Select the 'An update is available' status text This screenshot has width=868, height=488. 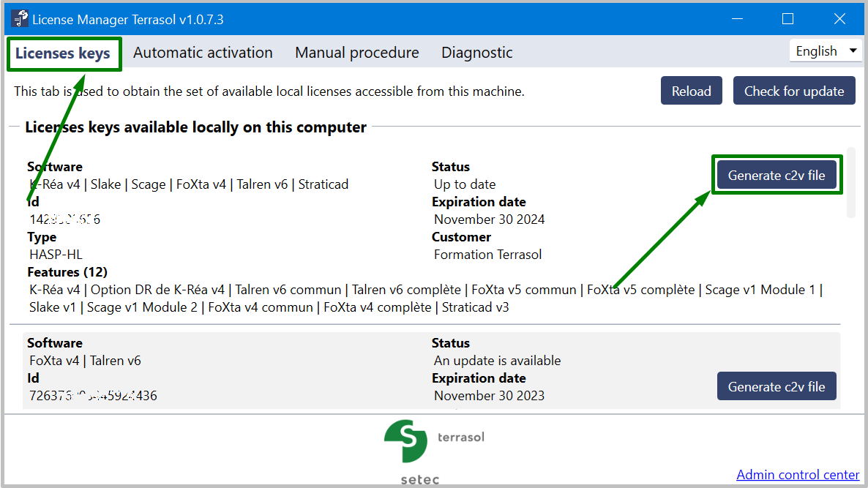(x=497, y=361)
